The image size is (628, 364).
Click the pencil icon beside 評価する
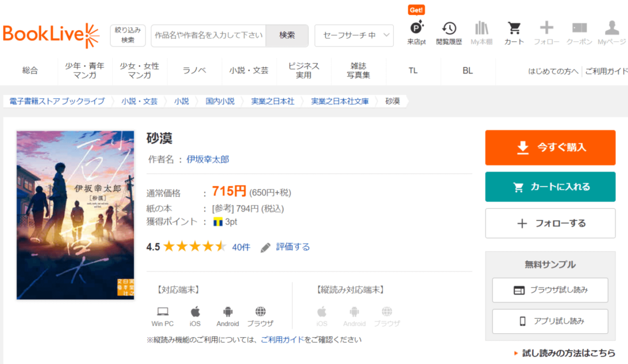(265, 247)
